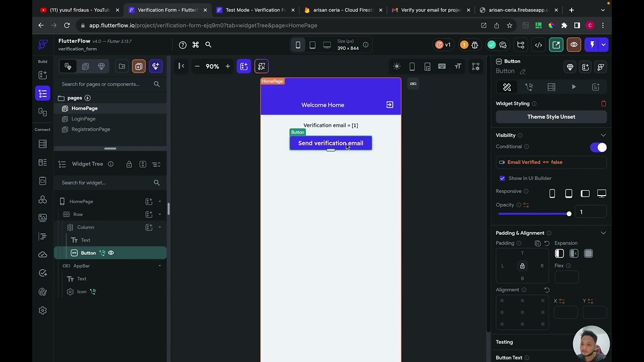This screenshot has width=644, height=362.
Task: Open Branching icon in top toolbar
Action: coord(521,45)
